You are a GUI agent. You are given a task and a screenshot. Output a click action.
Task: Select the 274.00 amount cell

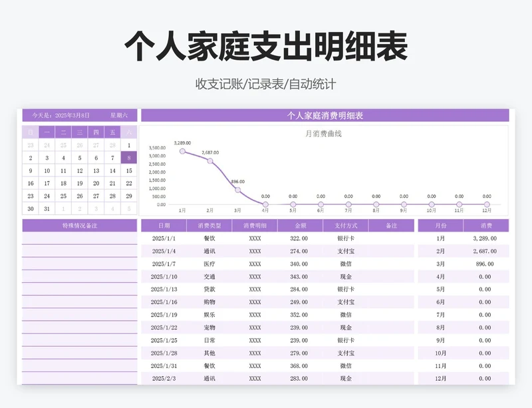click(x=299, y=252)
